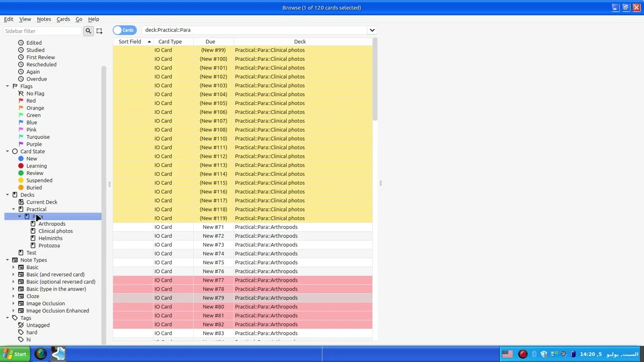Image resolution: width=644 pixels, height=362 pixels.
Task: Click the hard tag icon
Action: click(x=21, y=332)
